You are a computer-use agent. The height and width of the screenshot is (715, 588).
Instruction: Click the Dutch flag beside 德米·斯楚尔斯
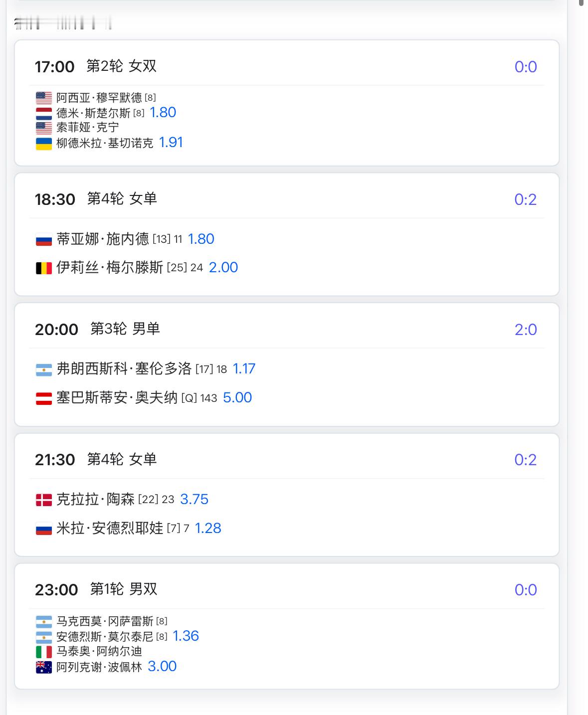click(44, 113)
